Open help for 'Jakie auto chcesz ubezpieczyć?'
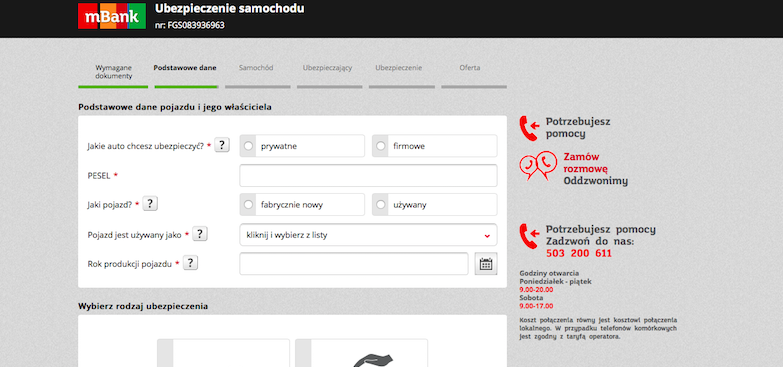 tap(222, 145)
